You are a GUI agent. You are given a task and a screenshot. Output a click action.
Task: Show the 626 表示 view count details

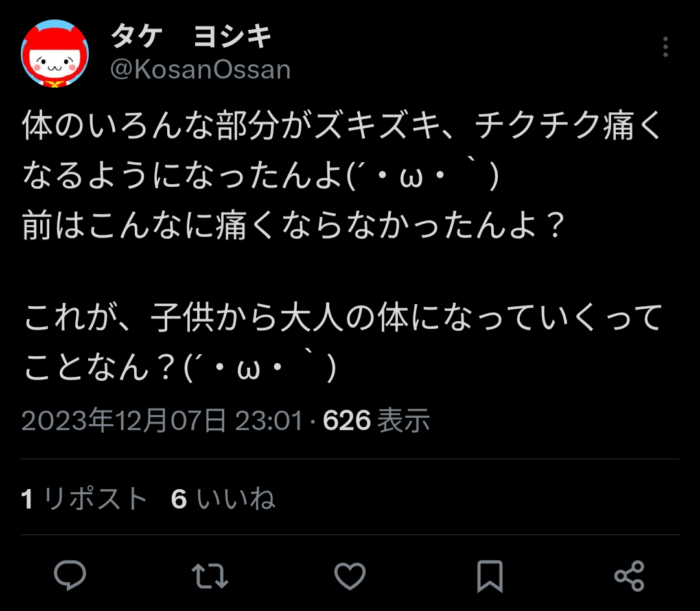coord(376,420)
